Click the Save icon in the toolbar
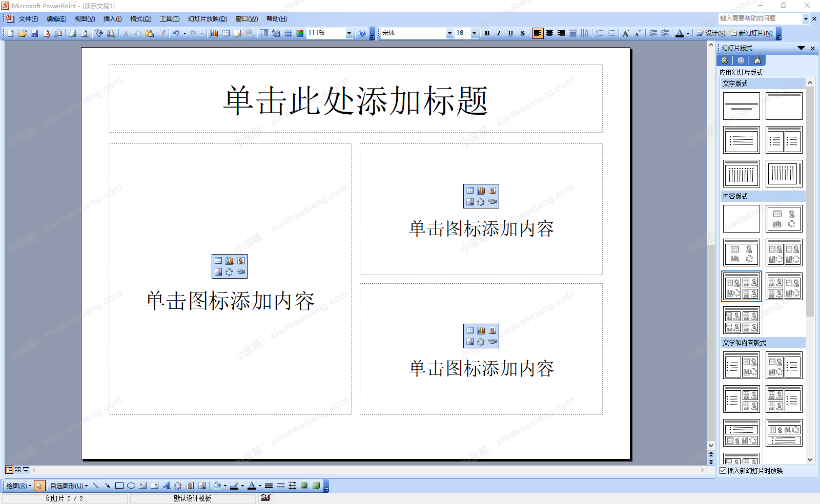Screen dimensions: 820x504 point(34,33)
